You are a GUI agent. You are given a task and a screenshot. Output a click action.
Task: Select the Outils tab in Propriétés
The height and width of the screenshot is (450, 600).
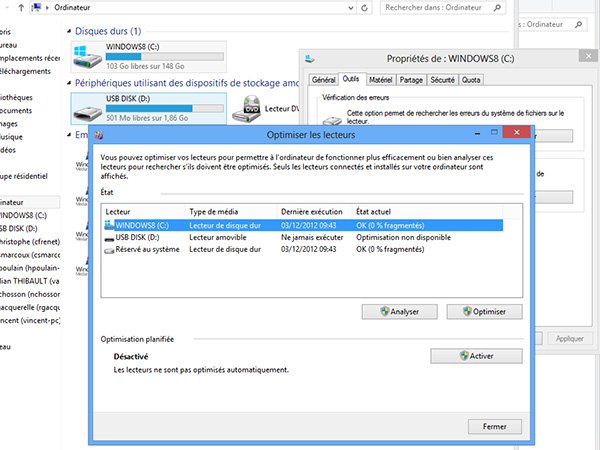point(351,79)
